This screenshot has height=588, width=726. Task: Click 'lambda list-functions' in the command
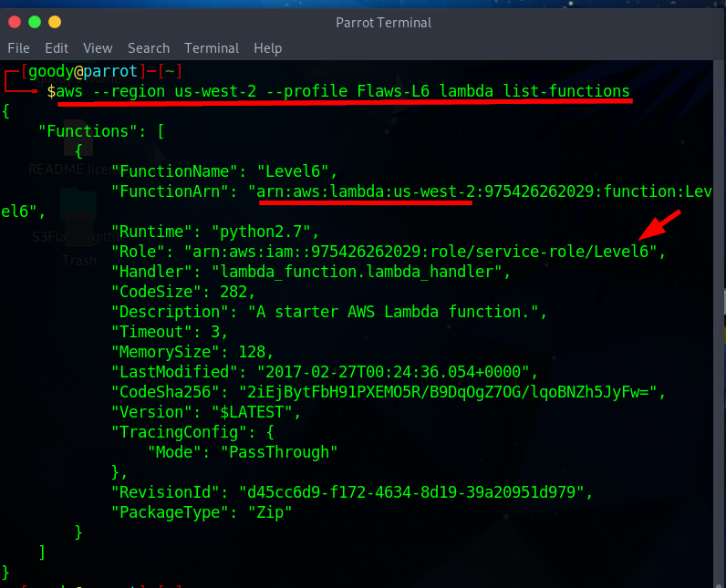[x=534, y=91]
